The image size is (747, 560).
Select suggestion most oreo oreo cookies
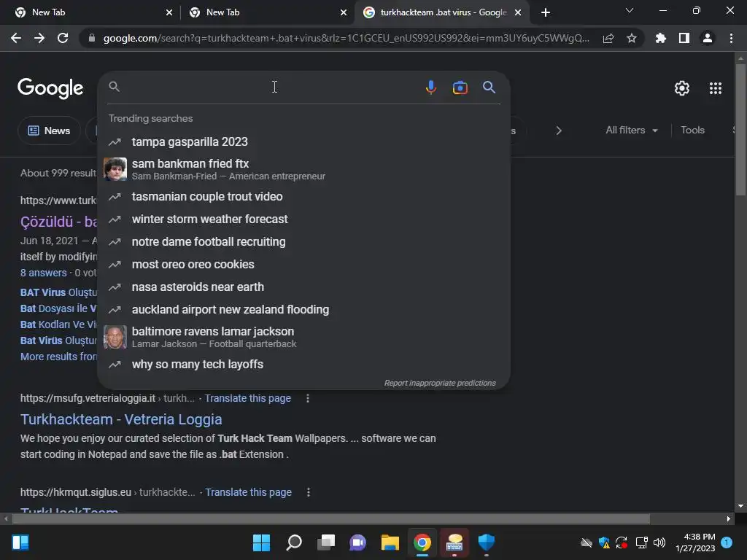[303, 264]
